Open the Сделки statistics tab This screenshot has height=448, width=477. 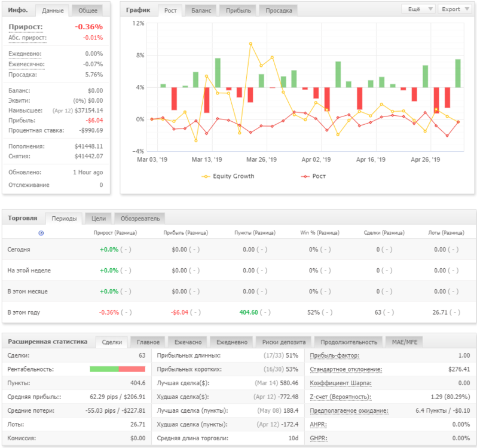point(112,342)
